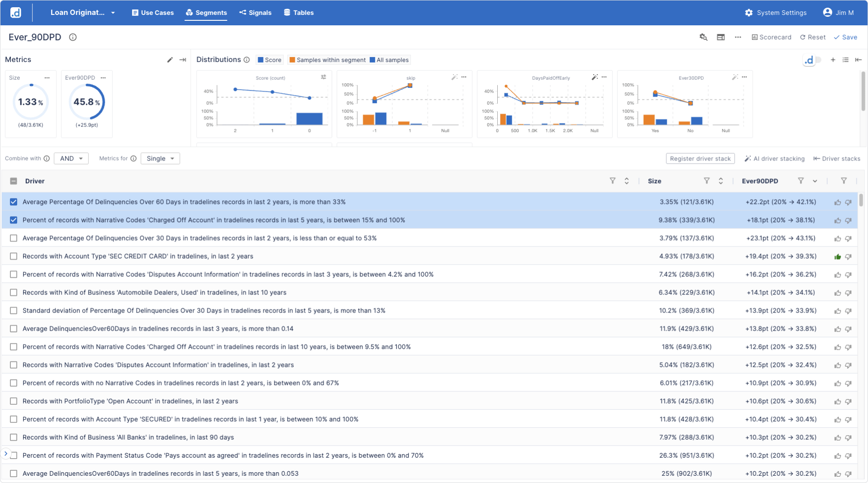Click thumbs up for 'SEC CREDIT CARD' driver
The height and width of the screenshot is (483, 868).
coord(838,257)
